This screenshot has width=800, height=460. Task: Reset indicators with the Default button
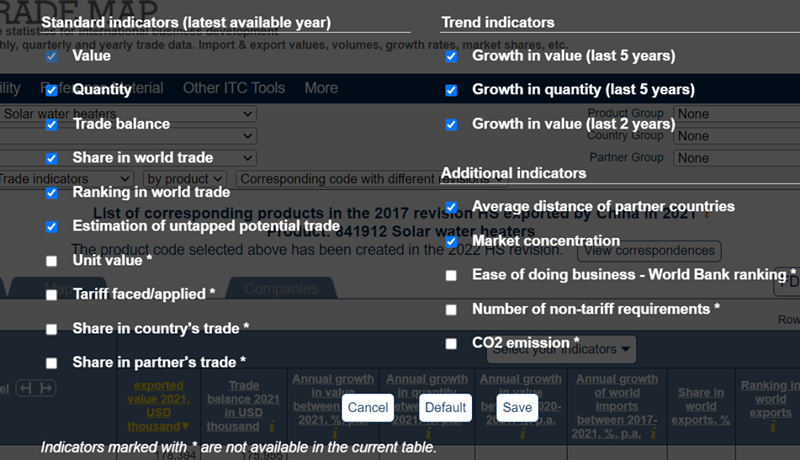click(445, 408)
